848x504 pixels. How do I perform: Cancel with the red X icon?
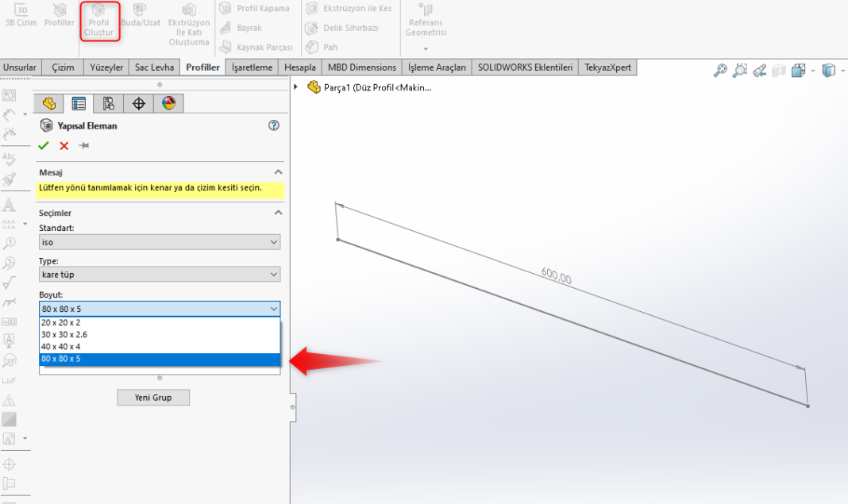pyautogui.click(x=64, y=146)
